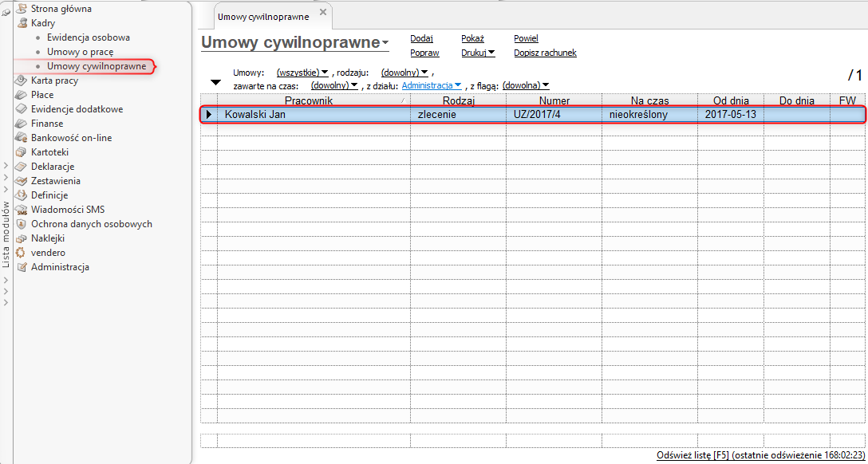868x464 pixels.
Task: Click the Pokaż link
Action: pyautogui.click(x=473, y=39)
